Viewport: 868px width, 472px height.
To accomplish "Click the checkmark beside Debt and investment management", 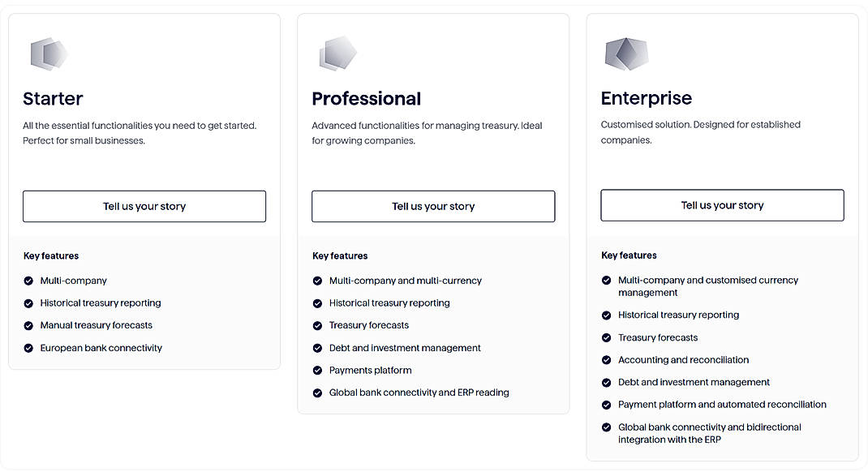I will (x=316, y=348).
